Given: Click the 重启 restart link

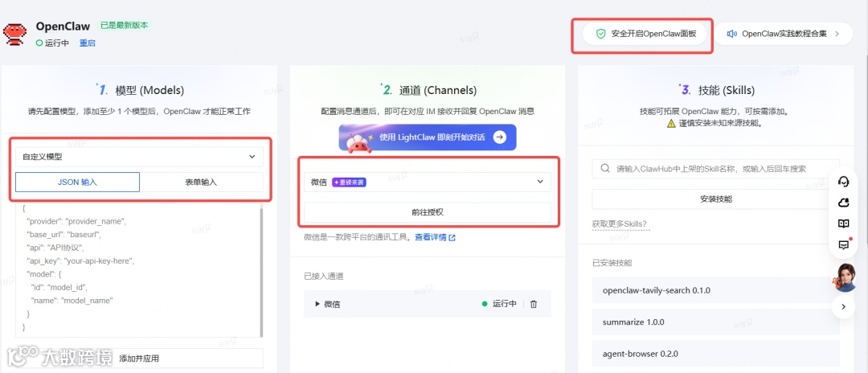Looking at the screenshot, I should (87, 43).
